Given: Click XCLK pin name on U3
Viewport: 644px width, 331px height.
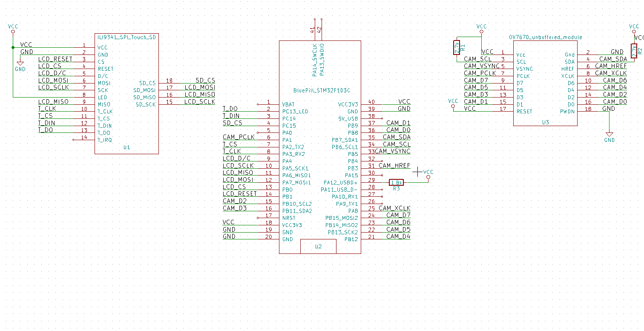Looking at the screenshot, I should pos(568,76).
